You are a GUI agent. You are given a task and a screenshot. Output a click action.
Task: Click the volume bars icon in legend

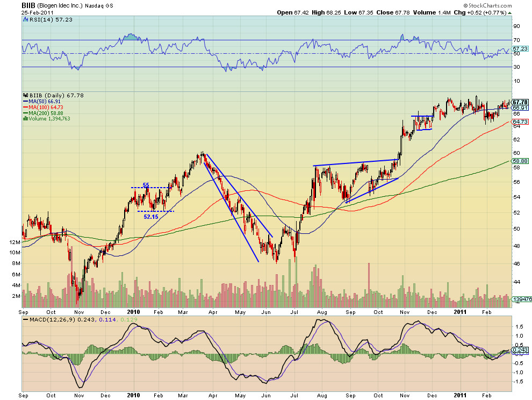pos(25,118)
